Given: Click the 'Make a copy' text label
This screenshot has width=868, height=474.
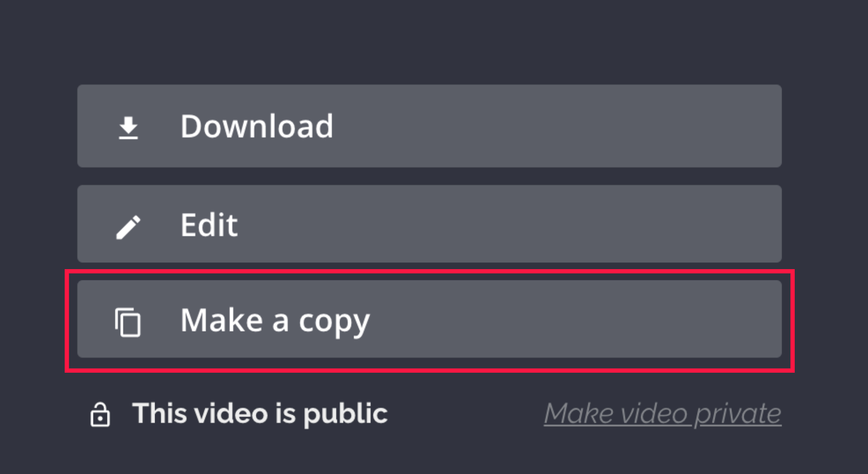Looking at the screenshot, I should [x=275, y=321].
